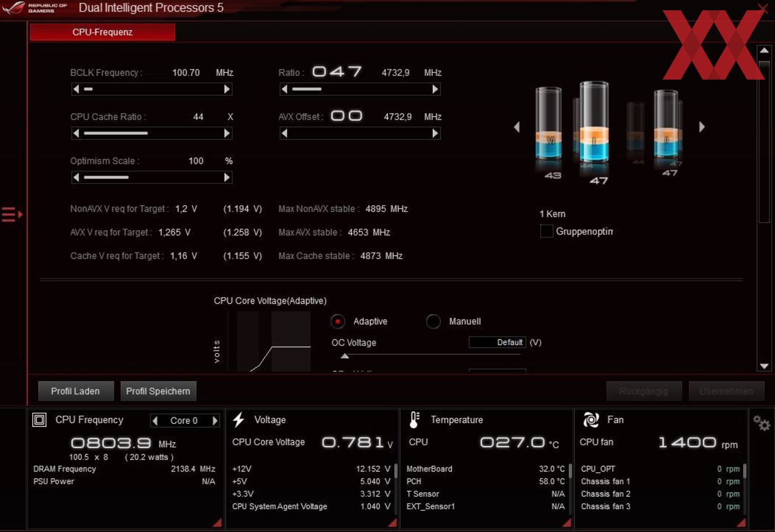Viewport: 775px width, 532px height.
Task: Expand the Temperature panel corner triangle
Action: [x=566, y=522]
